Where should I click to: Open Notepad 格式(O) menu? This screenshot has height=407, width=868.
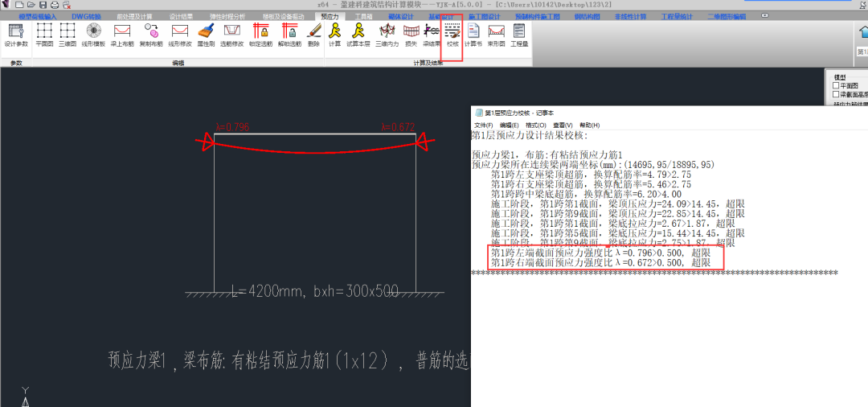pyautogui.click(x=536, y=125)
